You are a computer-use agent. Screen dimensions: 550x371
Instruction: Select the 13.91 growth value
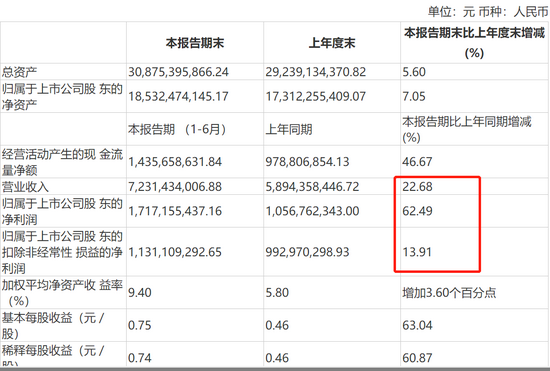(x=417, y=252)
